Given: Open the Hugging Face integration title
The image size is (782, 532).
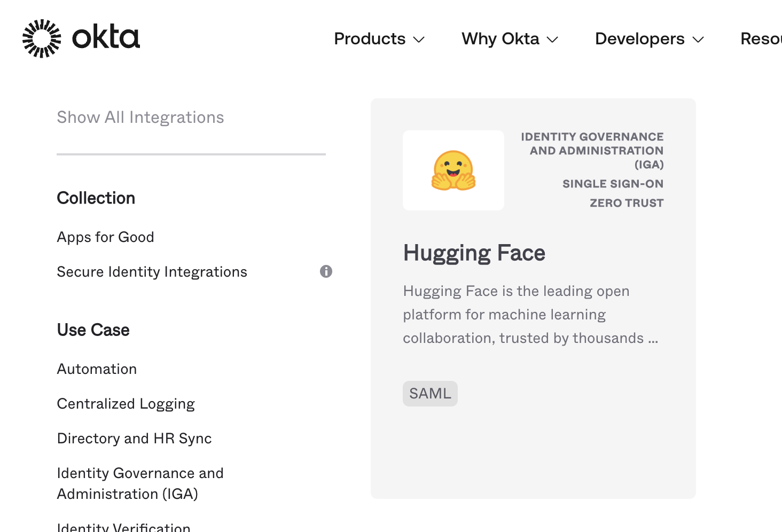Looking at the screenshot, I should pyautogui.click(x=474, y=253).
